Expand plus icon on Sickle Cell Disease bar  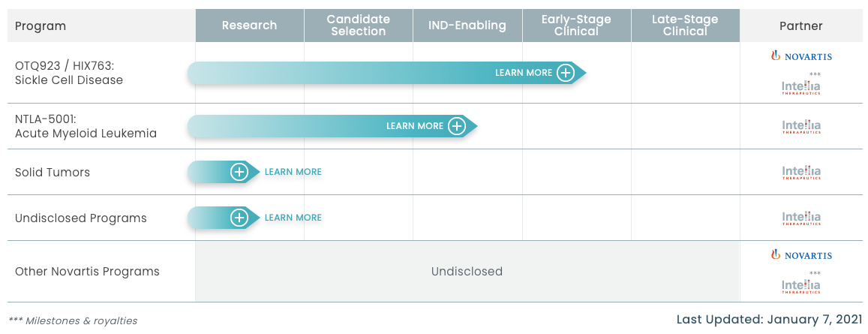566,73
